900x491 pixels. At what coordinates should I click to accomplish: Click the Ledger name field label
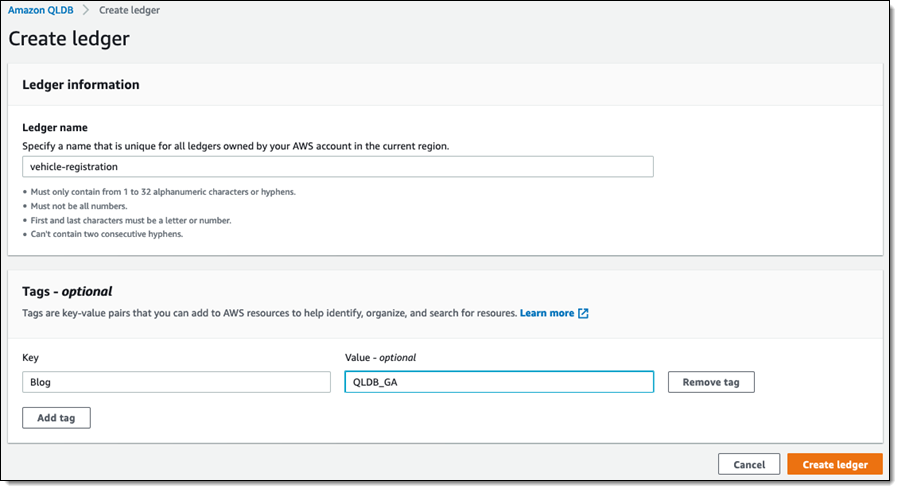[x=55, y=128]
